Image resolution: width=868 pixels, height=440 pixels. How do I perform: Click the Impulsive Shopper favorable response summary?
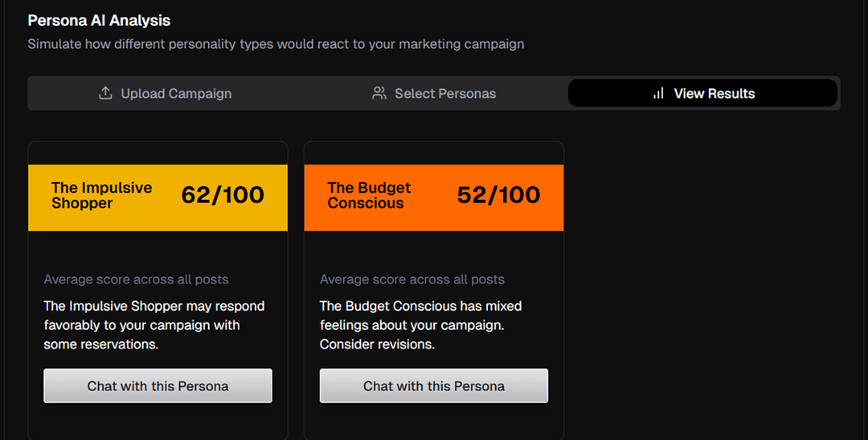click(154, 325)
